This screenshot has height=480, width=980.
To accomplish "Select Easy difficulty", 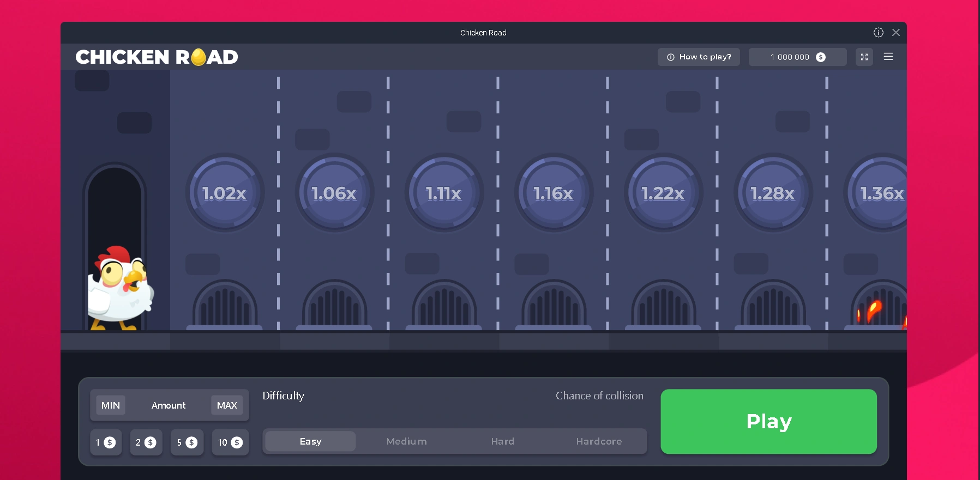I will pyautogui.click(x=310, y=441).
